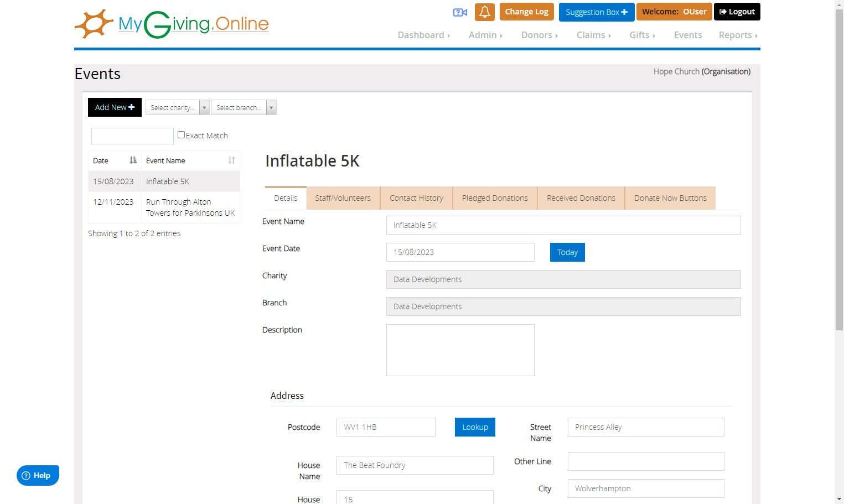844x504 pixels.
Task: Click the Add New button
Action: click(115, 107)
